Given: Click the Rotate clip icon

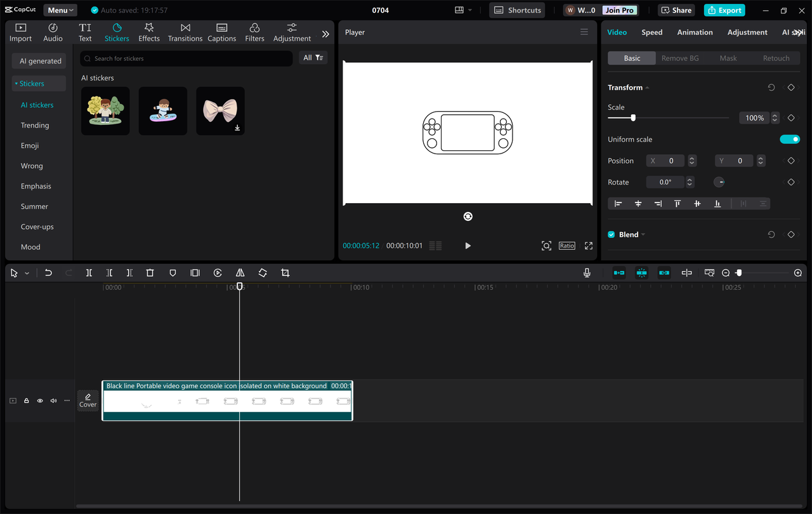Looking at the screenshot, I should 263,273.
